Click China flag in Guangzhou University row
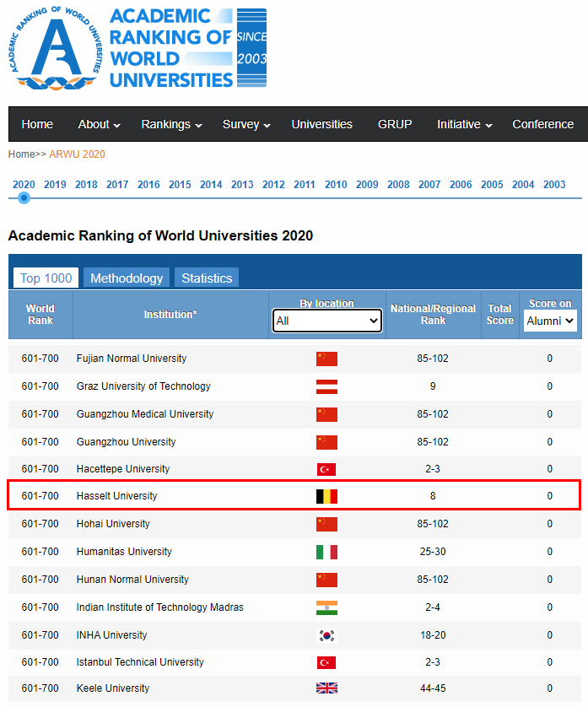Viewport: 588px width, 707px height. point(327,442)
